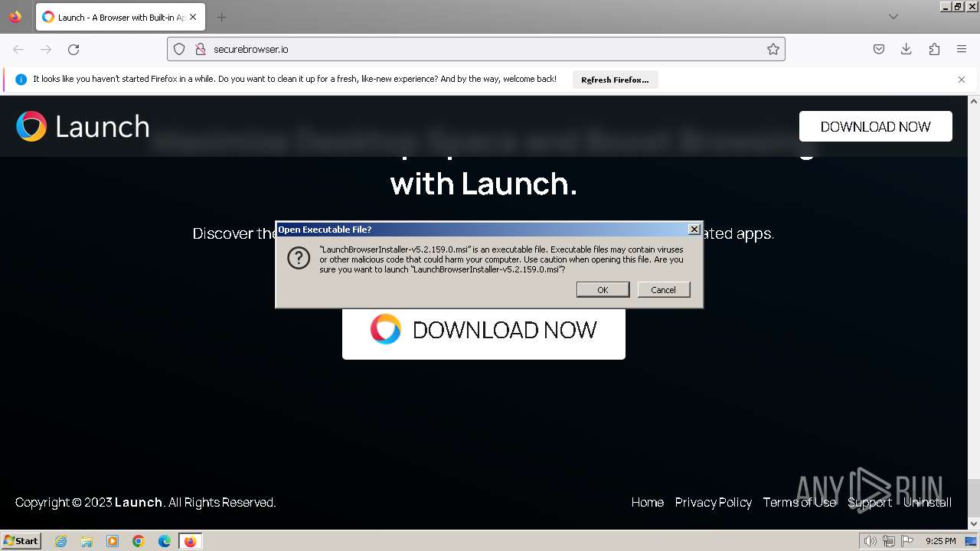Open a new tab with plus
Image resolution: width=980 pixels, height=551 pixels.
click(221, 17)
